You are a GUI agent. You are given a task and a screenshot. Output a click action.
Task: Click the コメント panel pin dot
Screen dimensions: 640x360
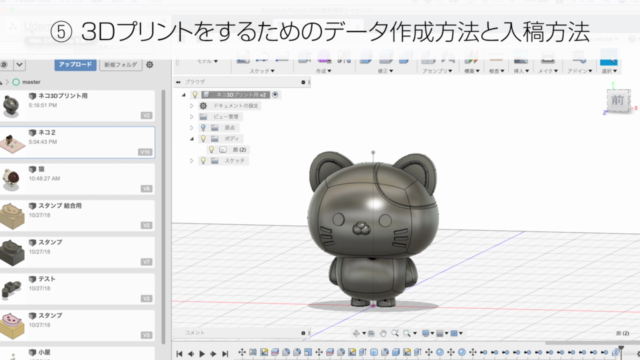(x=303, y=333)
